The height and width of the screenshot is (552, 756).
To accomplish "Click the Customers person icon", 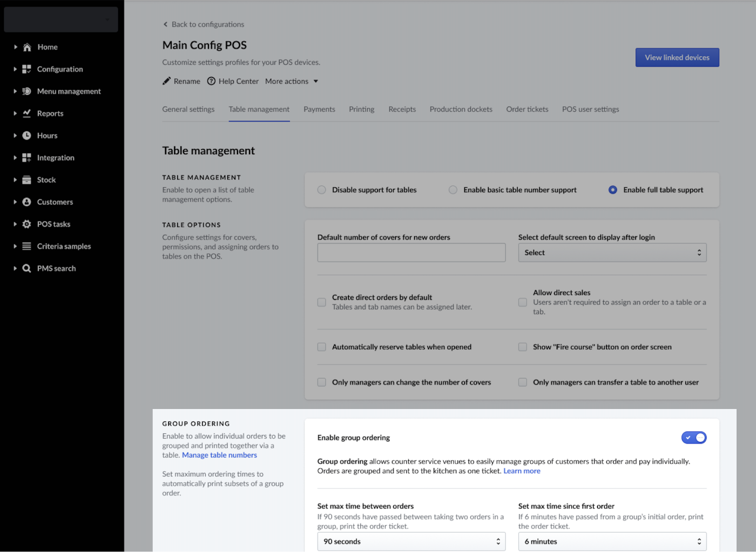I will point(26,202).
